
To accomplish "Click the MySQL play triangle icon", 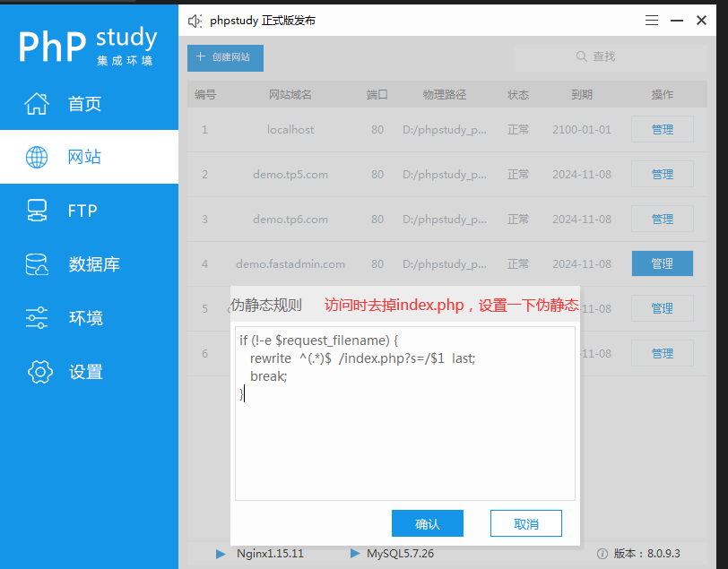I will [355, 553].
